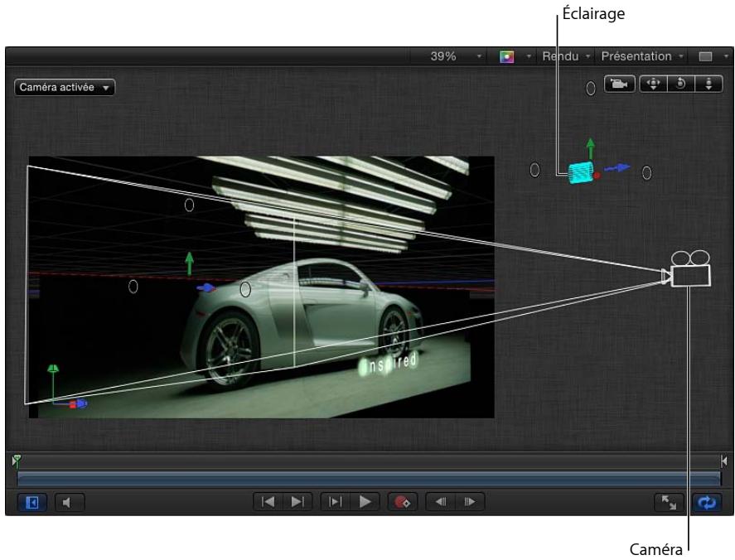Click the rotation handle circle right of the light
The image size is (735, 560).
pyautogui.click(x=647, y=173)
